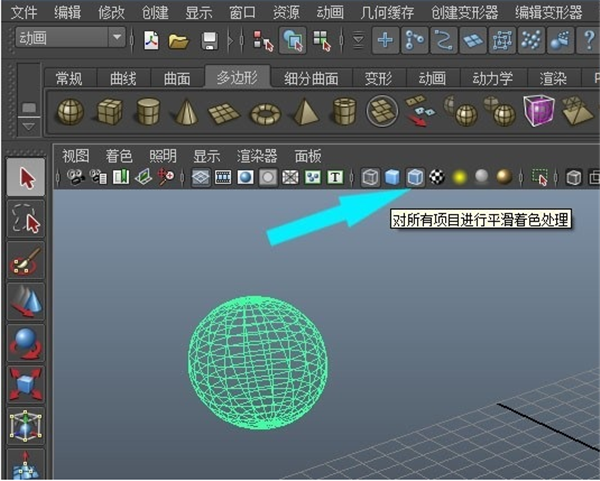
Task: Open the 动画 menu set dropdown
Action: 118,39
